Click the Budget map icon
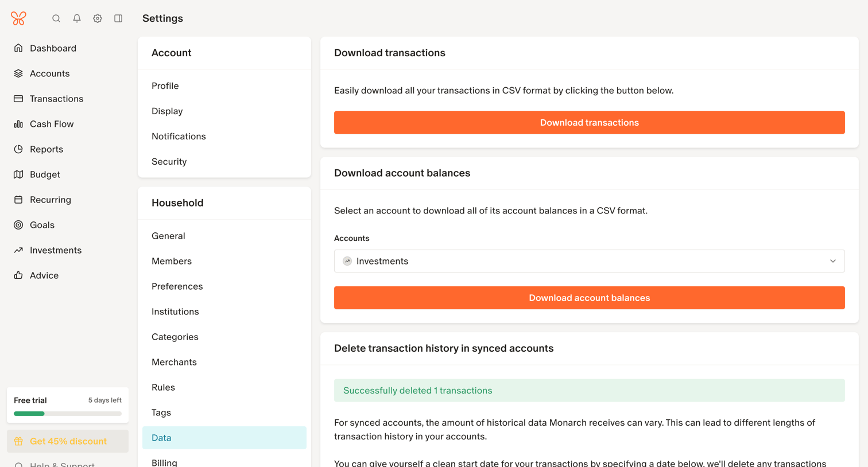This screenshot has height=467, width=868. click(18, 174)
